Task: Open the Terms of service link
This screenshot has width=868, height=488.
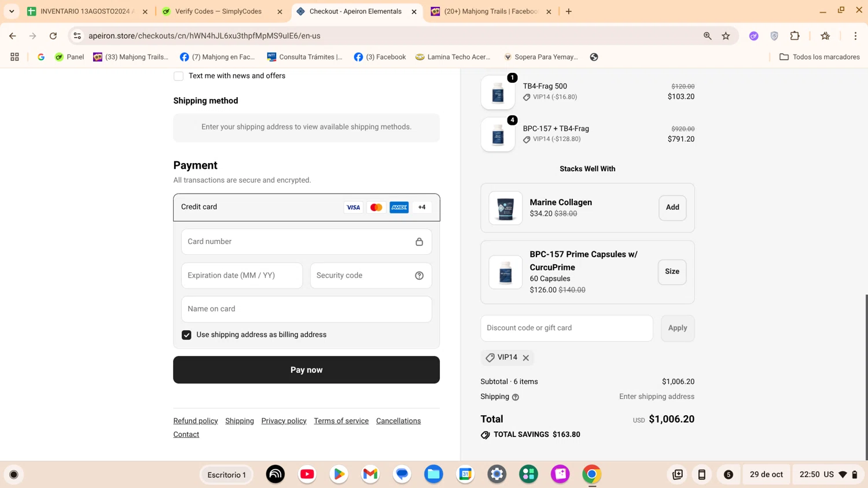Action: point(341,421)
